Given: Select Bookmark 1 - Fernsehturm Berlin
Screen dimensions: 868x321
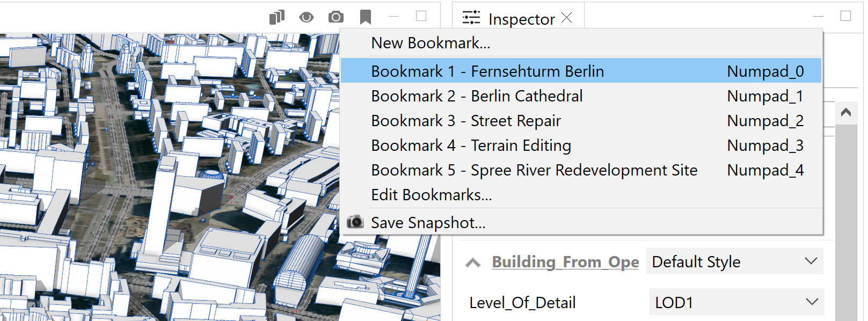Looking at the screenshot, I should [581, 71].
